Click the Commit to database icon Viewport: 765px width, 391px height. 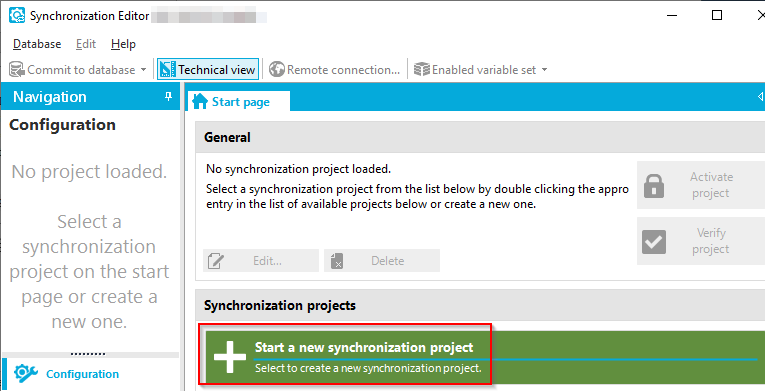pos(17,70)
